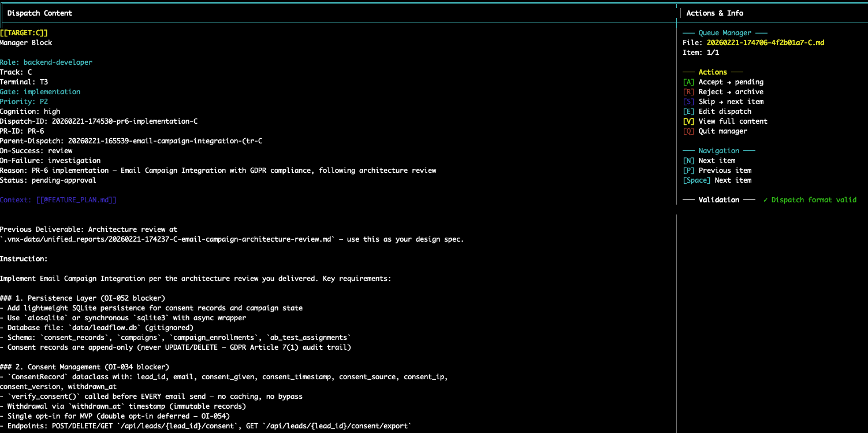Screen dimensions: 868x433
Task: Expand the Navigation section header
Action: point(718,150)
